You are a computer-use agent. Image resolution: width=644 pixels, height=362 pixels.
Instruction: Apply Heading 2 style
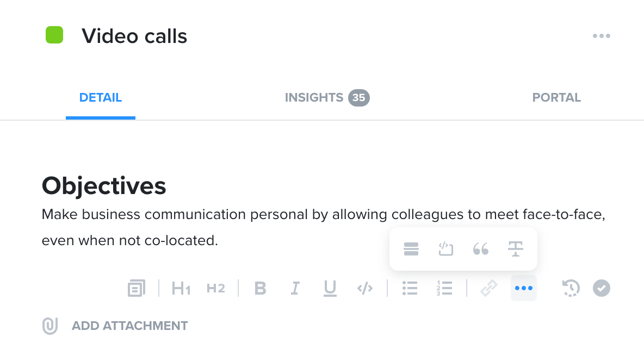coord(215,288)
